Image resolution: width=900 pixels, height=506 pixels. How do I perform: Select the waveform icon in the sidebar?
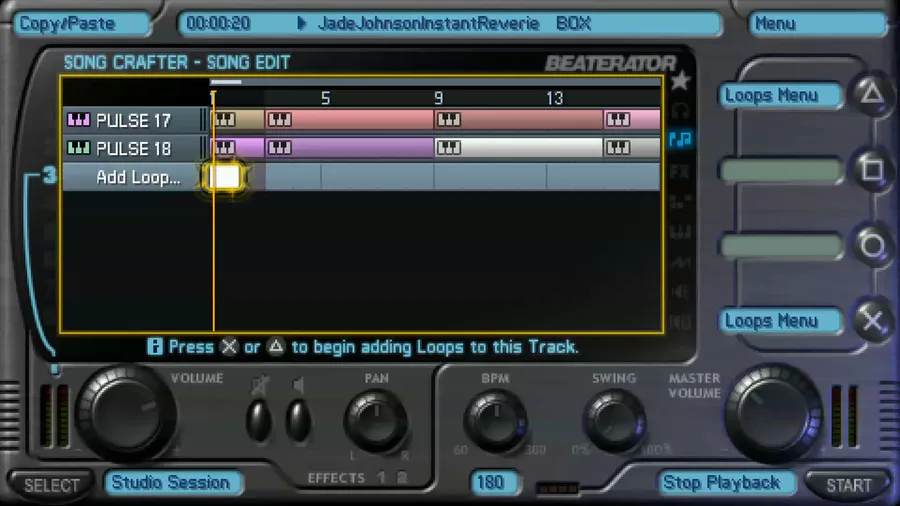680,262
